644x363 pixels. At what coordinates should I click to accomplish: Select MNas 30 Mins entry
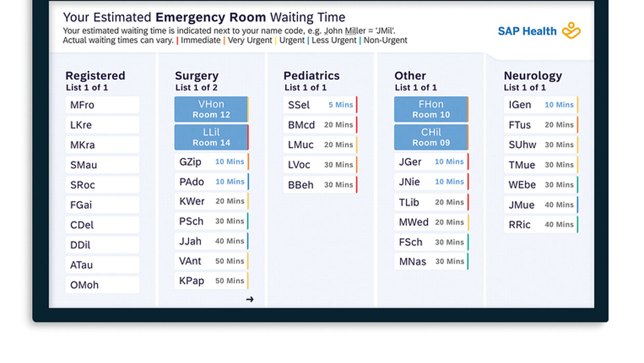pos(431,262)
